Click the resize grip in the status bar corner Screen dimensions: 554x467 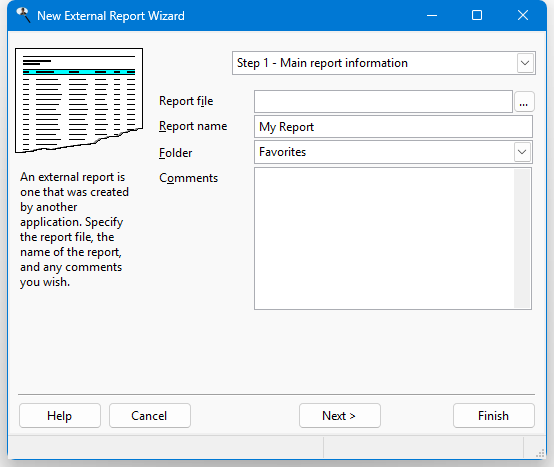tap(541, 453)
